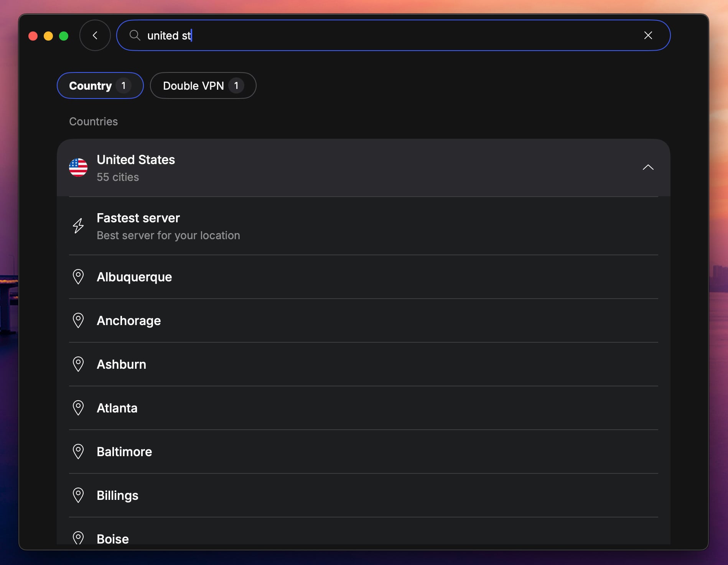The image size is (728, 565).
Task: Click the count badge on Double VPN tab
Action: pos(236,85)
